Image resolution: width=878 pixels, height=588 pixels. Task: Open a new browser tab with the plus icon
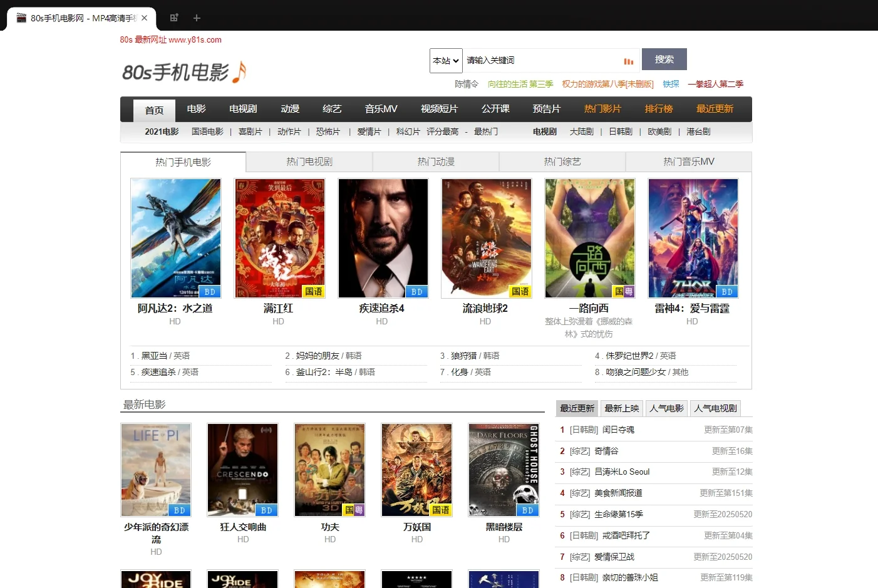[x=197, y=18]
